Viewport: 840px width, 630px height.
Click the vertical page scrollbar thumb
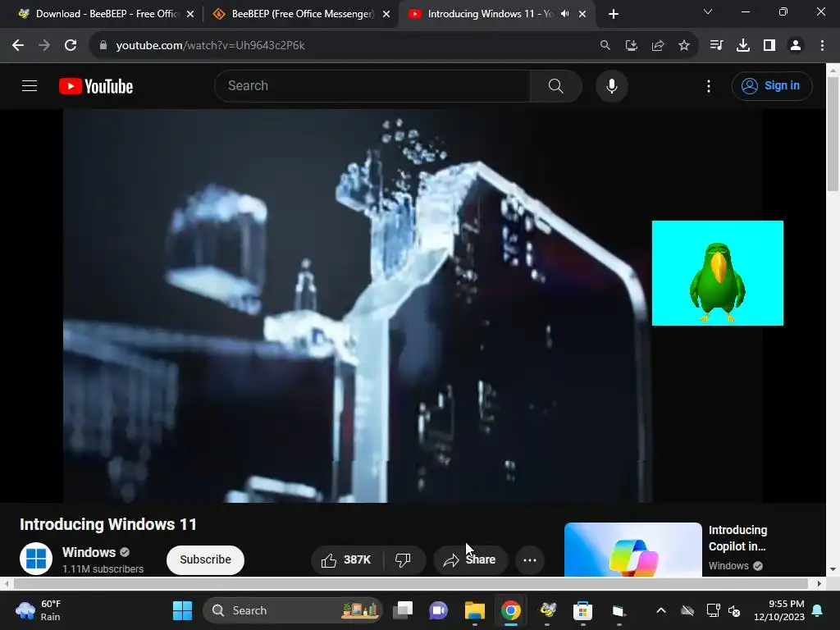[x=833, y=134]
